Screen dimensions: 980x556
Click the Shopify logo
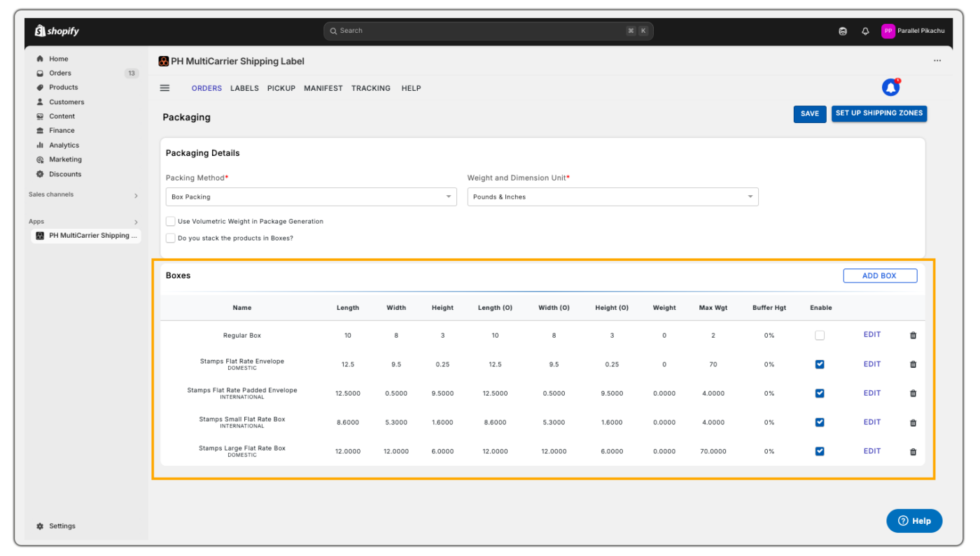(x=57, y=31)
